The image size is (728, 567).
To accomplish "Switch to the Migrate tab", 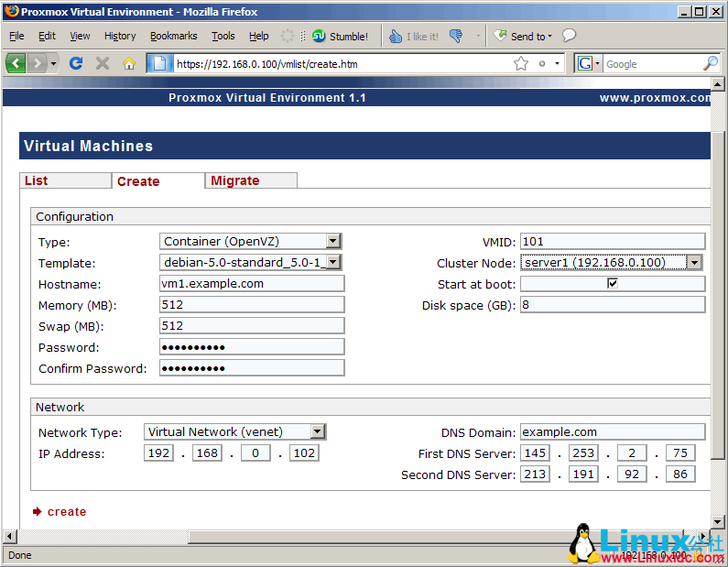I will [235, 180].
